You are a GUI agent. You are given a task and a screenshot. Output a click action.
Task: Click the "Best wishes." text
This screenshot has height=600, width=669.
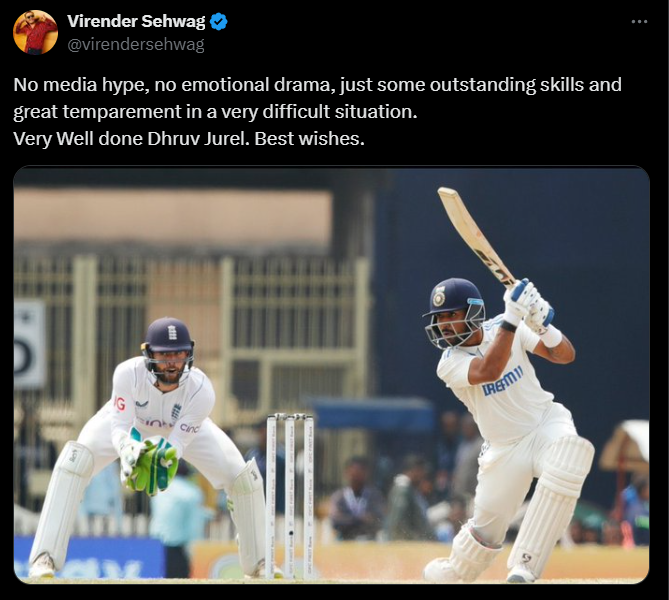(x=310, y=139)
